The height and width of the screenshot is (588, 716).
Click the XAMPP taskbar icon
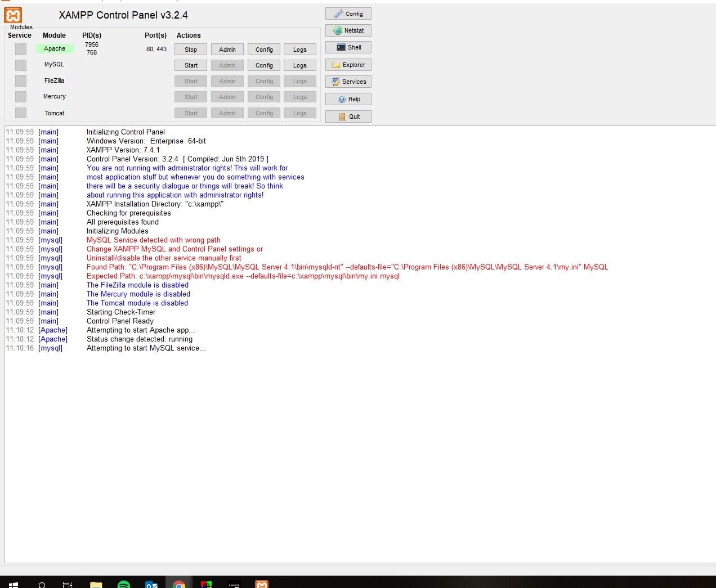pos(262,585)
